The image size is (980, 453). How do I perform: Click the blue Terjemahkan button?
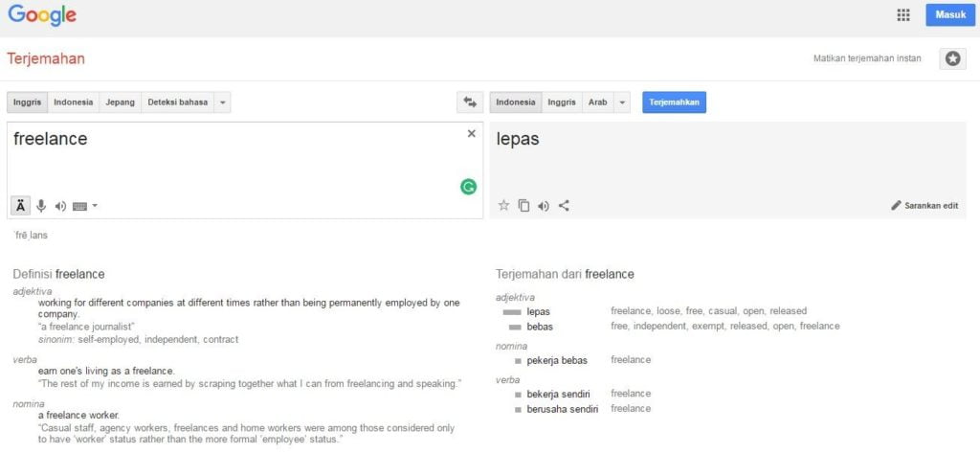[x=675, y=102]
